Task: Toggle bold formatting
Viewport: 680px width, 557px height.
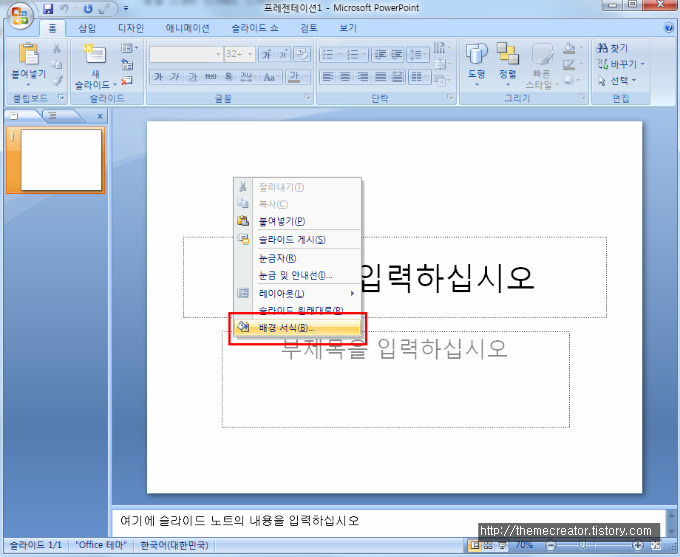Action: (x=158, y=77)
